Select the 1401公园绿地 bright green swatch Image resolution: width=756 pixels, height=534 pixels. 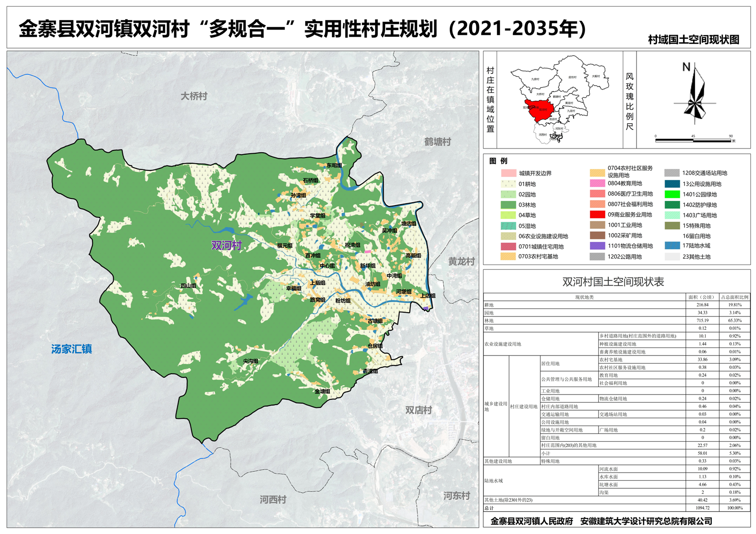tap(672, 194)
